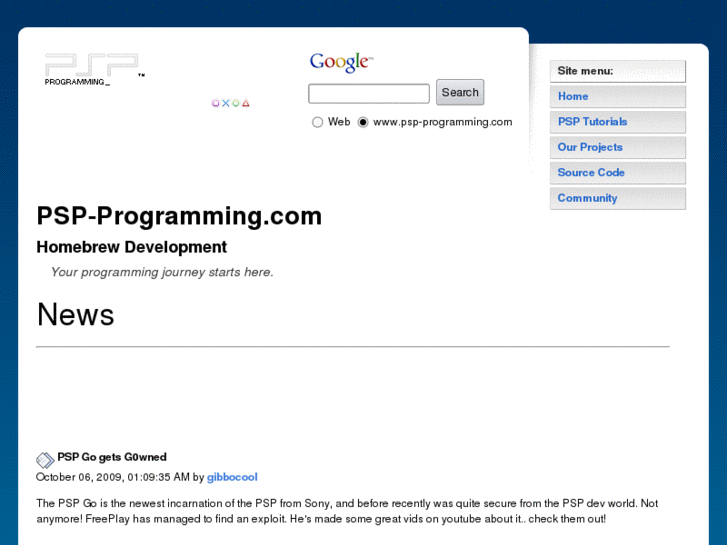Open Home in the site menu
This screenshot has width=727, height=545.
point(618,96)
